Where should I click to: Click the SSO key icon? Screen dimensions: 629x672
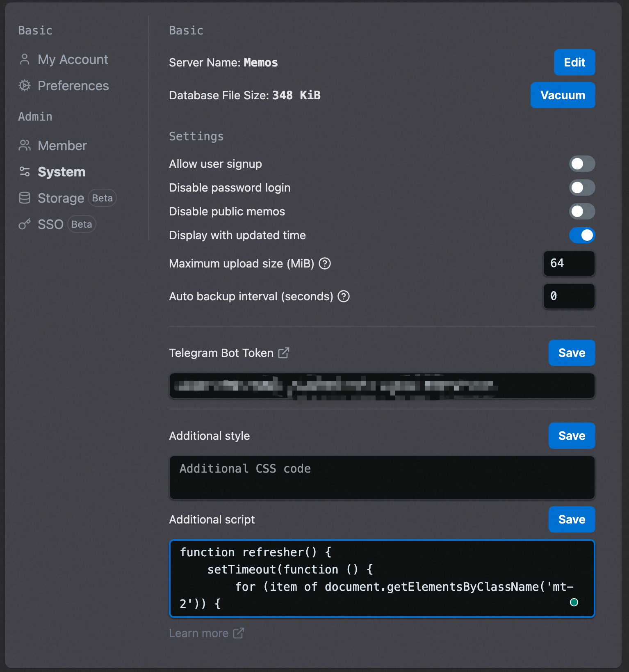point(25,224)
